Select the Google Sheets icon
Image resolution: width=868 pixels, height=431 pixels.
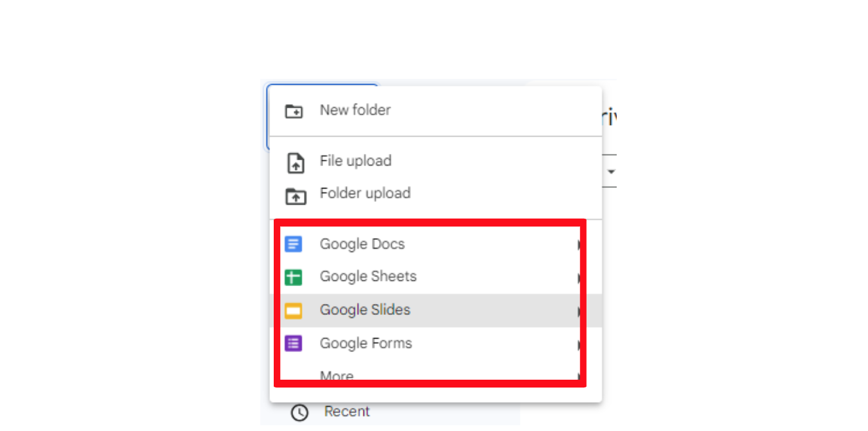(294, 277)
